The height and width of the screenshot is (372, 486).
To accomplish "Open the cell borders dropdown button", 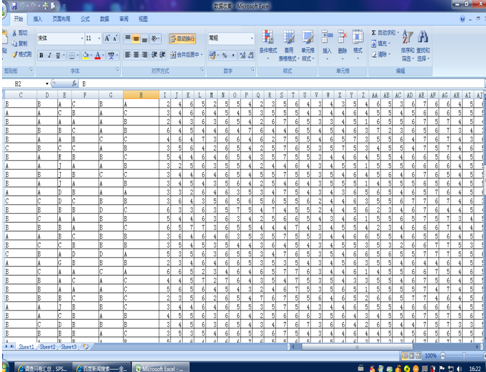I will (x=73, y=55).
